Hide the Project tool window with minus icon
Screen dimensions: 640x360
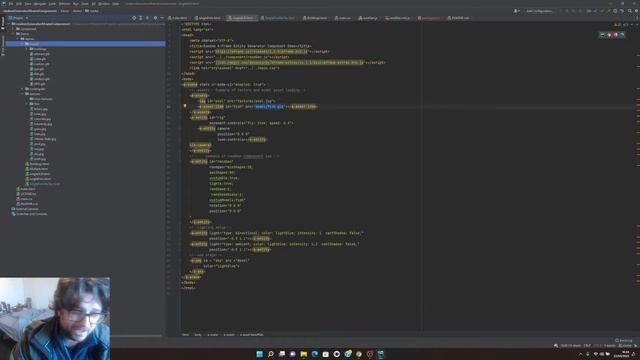click(x=162, y=18)
